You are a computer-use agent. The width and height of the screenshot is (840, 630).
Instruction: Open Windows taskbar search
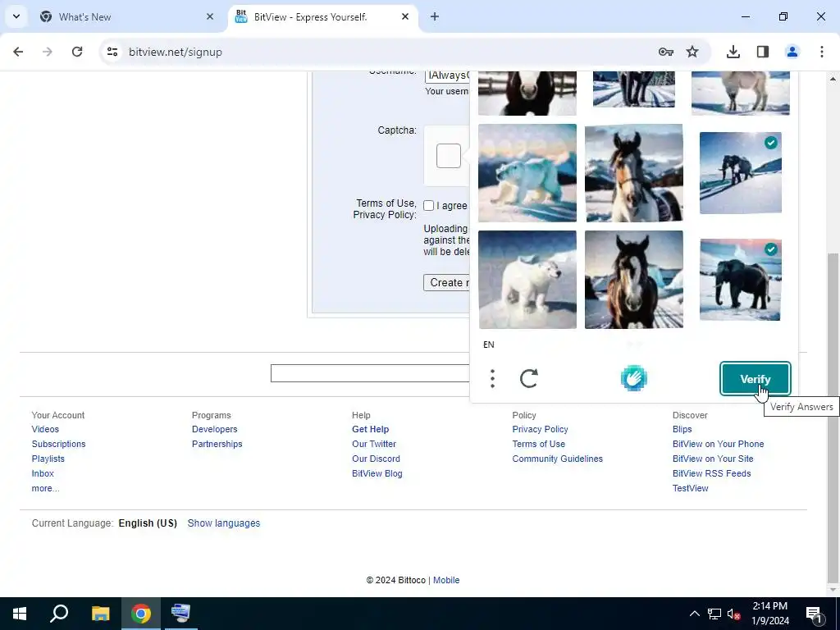(x=59, y=614)
